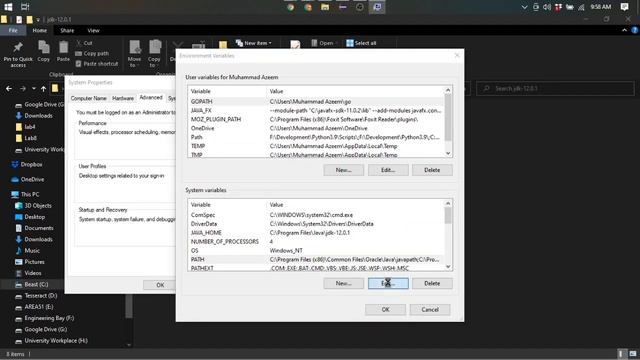Screen dimensions: 640x360
Task: Open OneDrive in the navigation pane
Action: click(28, 180)
